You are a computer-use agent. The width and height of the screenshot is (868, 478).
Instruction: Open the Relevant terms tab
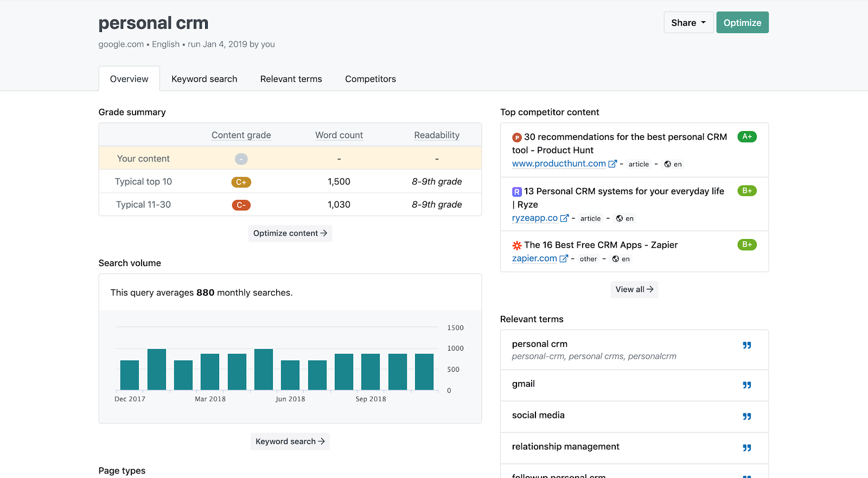(x=291, y=79)
